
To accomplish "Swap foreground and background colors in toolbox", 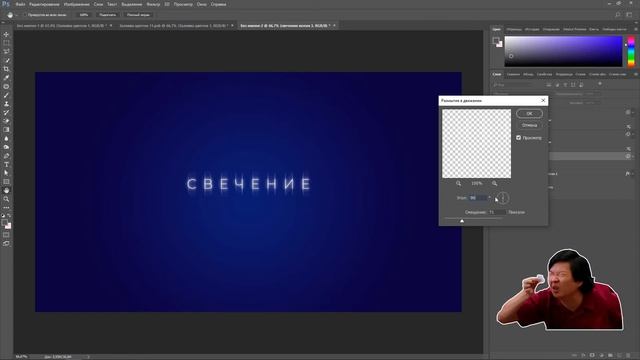I will tap(9, 216).
